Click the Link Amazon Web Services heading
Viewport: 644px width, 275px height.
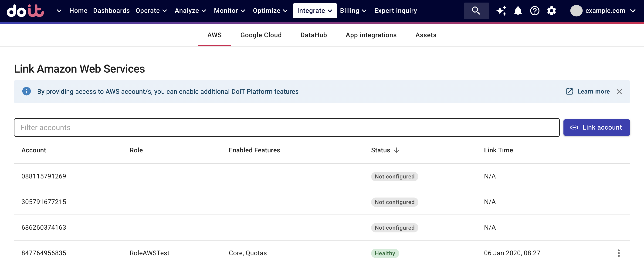pyautogui.click(x=79, y=69)
